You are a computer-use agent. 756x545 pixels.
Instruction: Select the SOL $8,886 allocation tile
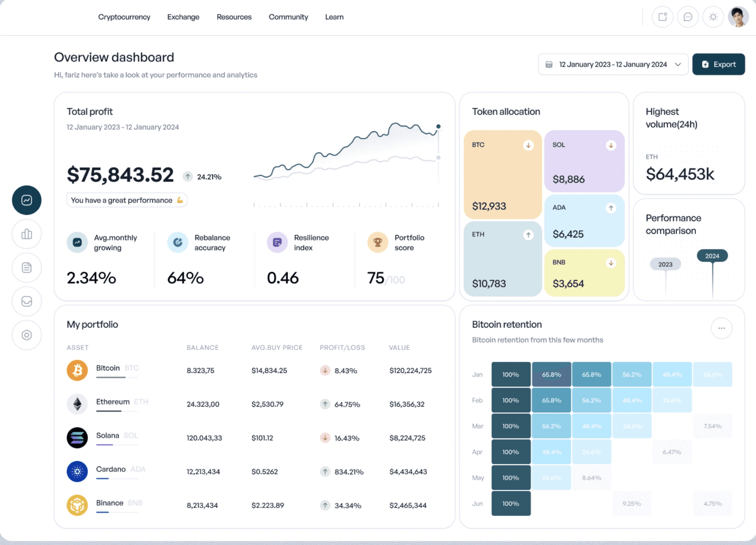(x=584, y=161)
